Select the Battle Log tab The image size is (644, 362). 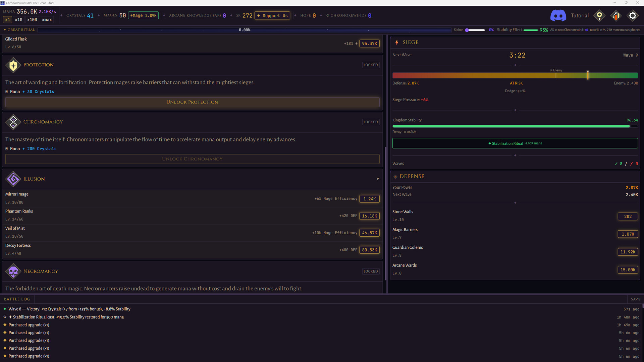pyautogui.click(x=17, y=299)
